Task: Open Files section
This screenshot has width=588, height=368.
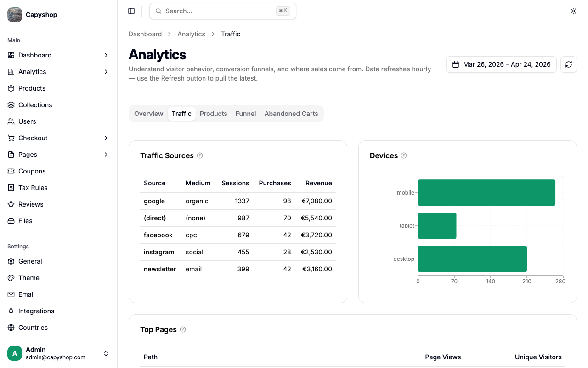Action: (x=59, y=221)
